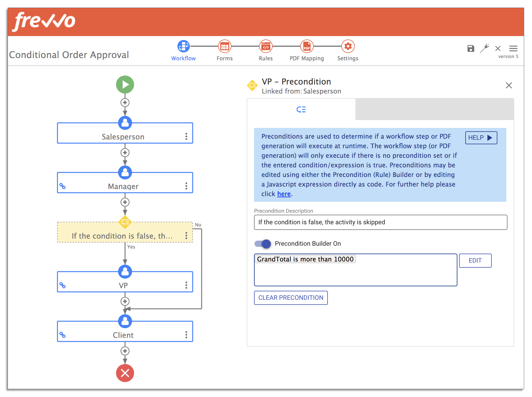Focus the Precondition Description field
This screenshot has width=532, height=397.
point(380,222)
